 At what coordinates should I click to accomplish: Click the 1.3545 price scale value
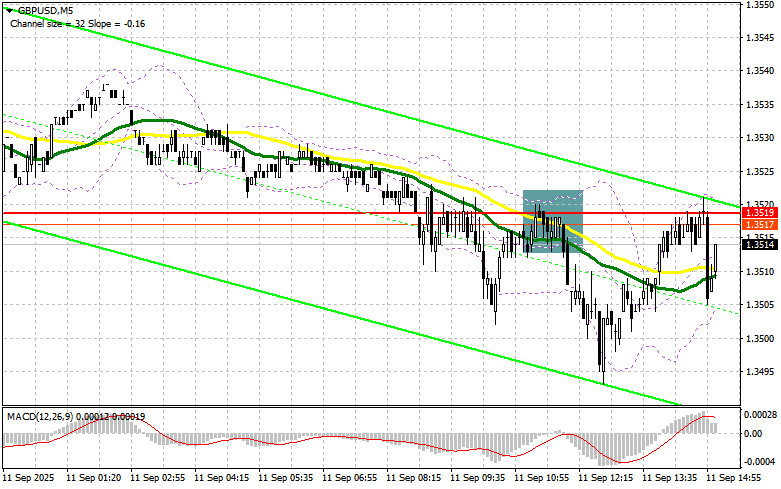click(x=760, y=37)
